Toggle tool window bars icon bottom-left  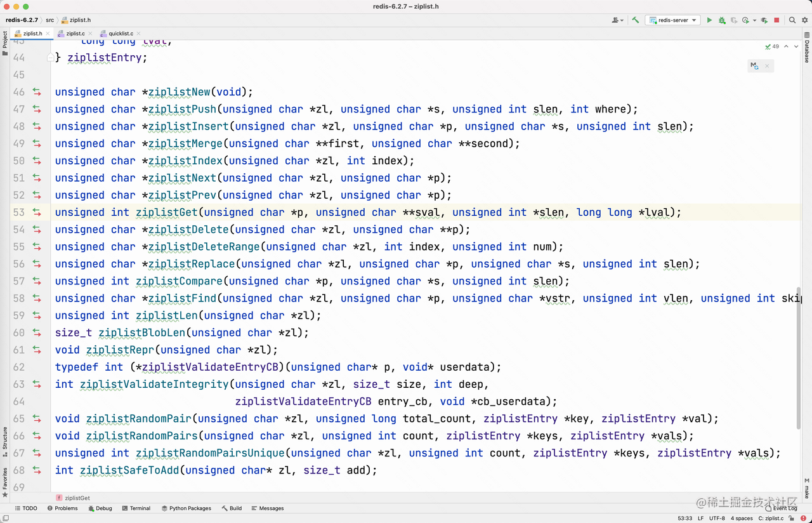click(5, 518)
